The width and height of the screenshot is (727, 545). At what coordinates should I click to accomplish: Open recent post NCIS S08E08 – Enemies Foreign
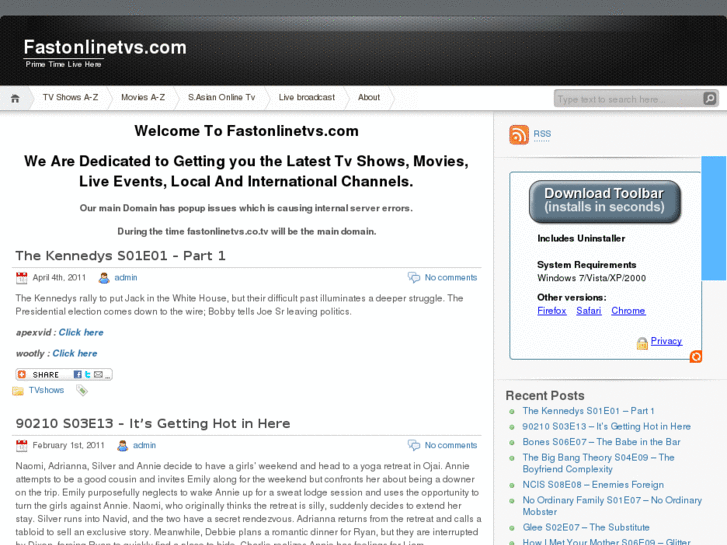click(593, 485)
